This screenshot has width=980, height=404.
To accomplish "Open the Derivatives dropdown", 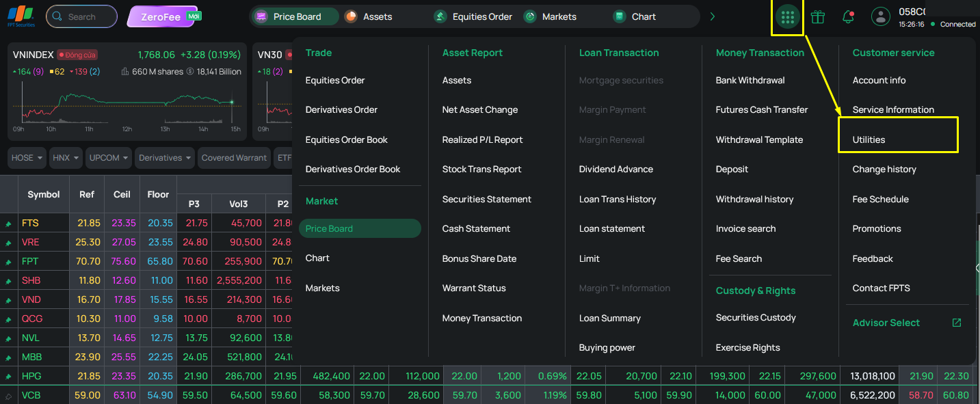I will tap(165, 158).
